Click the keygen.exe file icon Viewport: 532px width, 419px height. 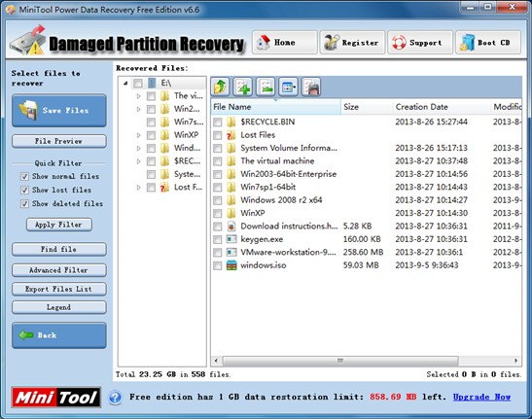pos(231,239)
